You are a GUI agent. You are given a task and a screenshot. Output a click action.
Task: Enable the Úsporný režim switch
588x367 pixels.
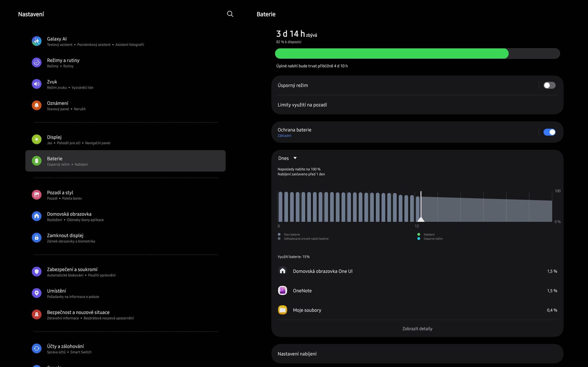coord(549,85)
